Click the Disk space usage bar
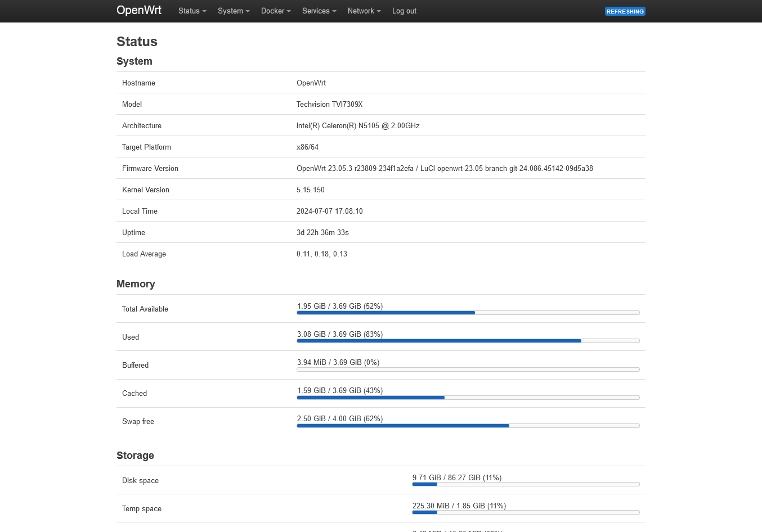The width and height of the screenshot is (762, 532). pyautogui.click(x=526, y=484)
